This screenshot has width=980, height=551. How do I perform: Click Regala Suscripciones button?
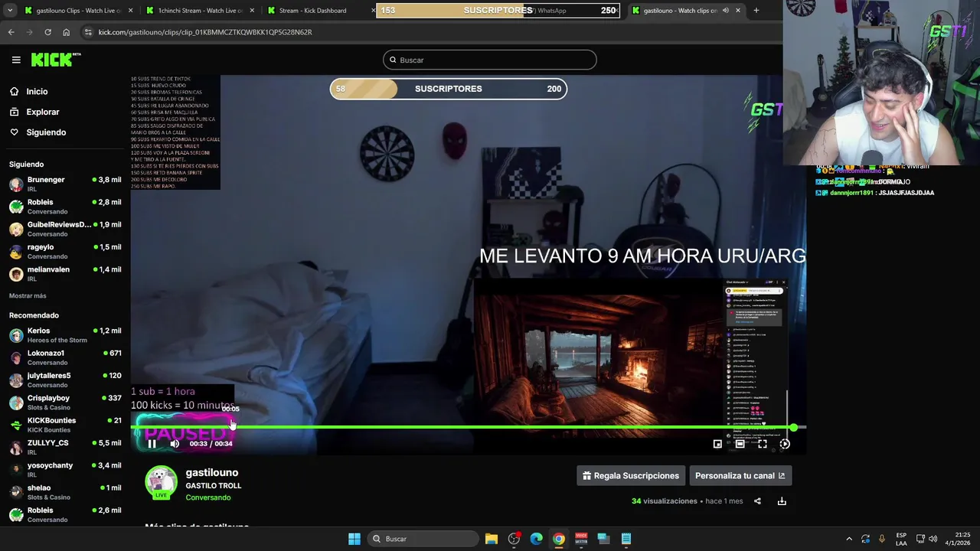630,475
